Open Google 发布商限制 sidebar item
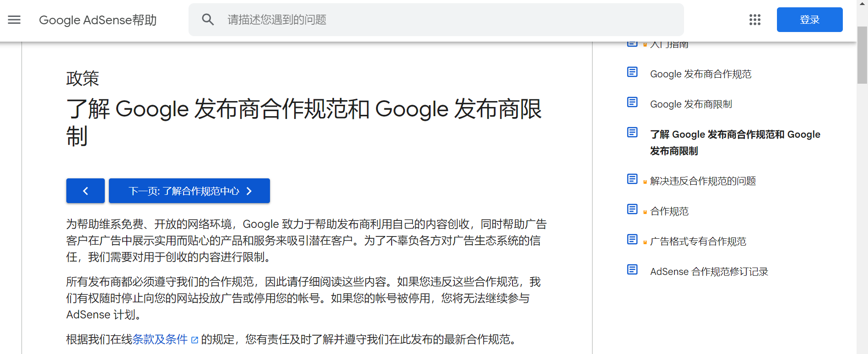The height and width of the screenshot is (354, 868). (x=691, y=104)
